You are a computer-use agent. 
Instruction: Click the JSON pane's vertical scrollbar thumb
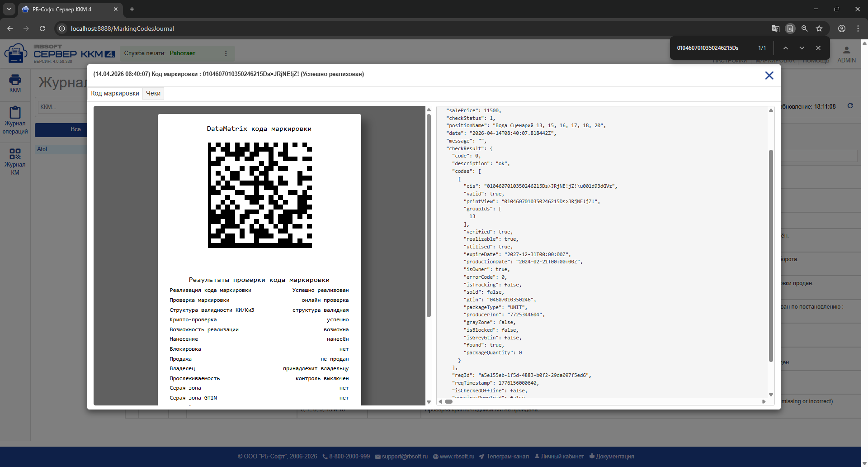(x=771, y=256)
